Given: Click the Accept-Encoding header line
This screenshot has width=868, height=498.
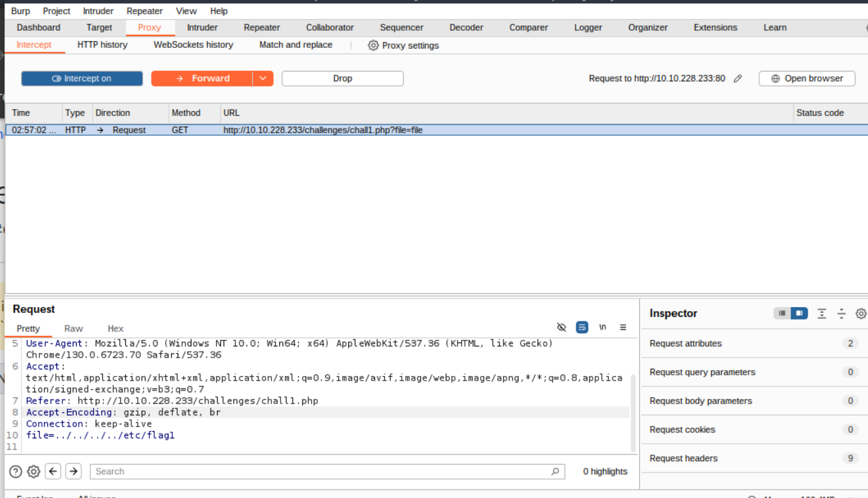Looking at the screenshot, I should click(x=123, y=412).
